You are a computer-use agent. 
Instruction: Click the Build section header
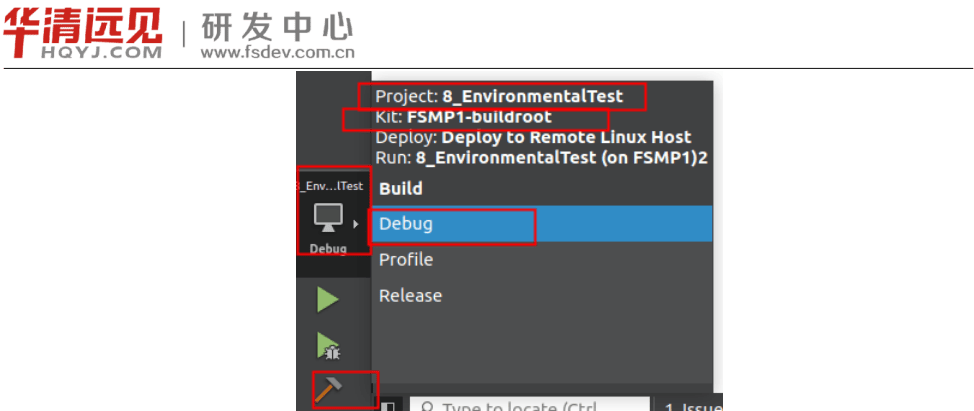click(401, 188)
